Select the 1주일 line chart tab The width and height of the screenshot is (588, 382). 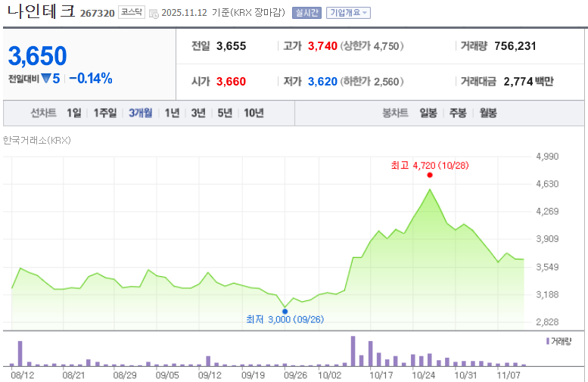(x=105, y=113)
